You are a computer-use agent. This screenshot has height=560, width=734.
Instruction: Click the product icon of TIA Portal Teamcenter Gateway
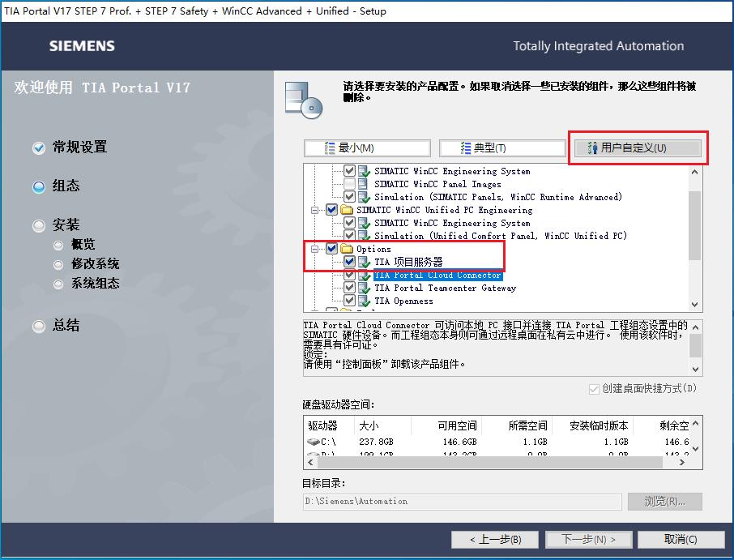(365, 288)
